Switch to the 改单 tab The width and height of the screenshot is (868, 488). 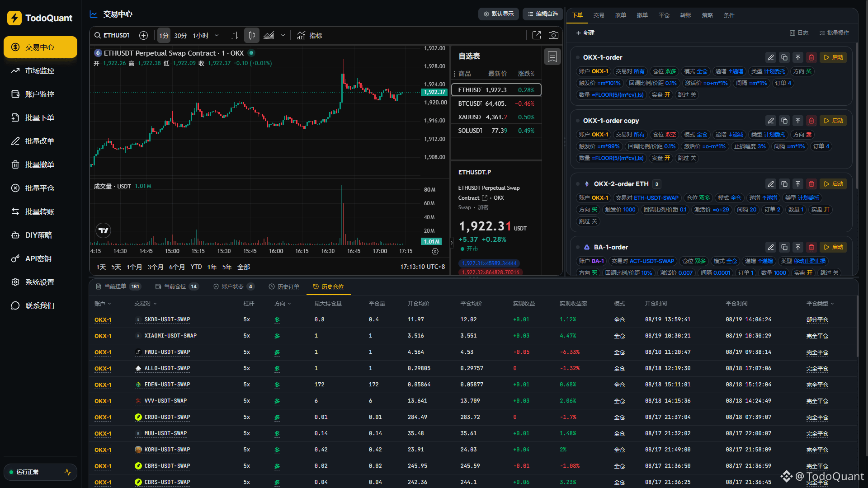click(x=621, y=15)
